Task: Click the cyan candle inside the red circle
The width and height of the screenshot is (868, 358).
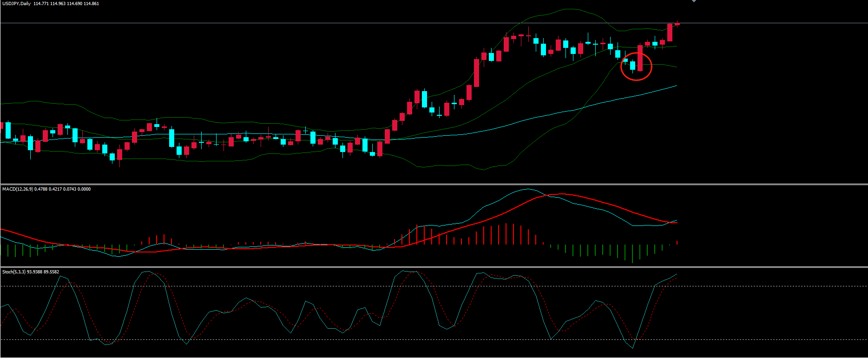Action: (x=632, y=65)
